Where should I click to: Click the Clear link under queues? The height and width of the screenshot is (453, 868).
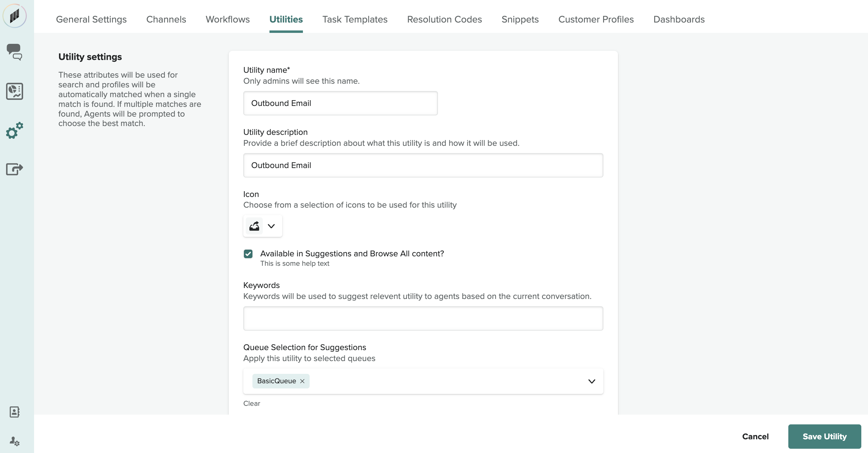252,403
